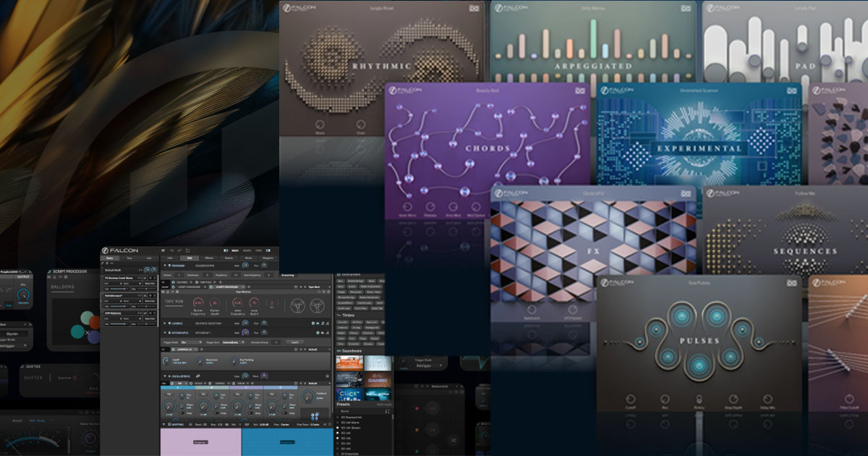Screen dimensions: 868x456
Task: Select the GAMEO soundware thumbnail
Action: (379, 379)
